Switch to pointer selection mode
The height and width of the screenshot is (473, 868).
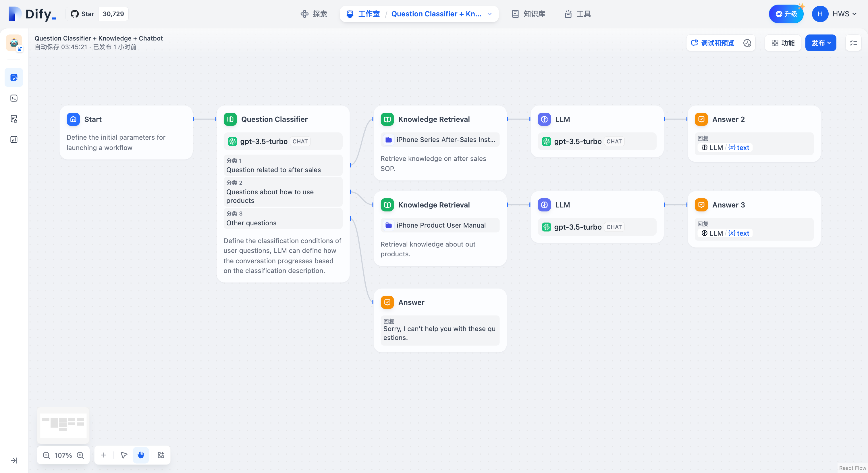pyautogui.click(x=124, y=455)
